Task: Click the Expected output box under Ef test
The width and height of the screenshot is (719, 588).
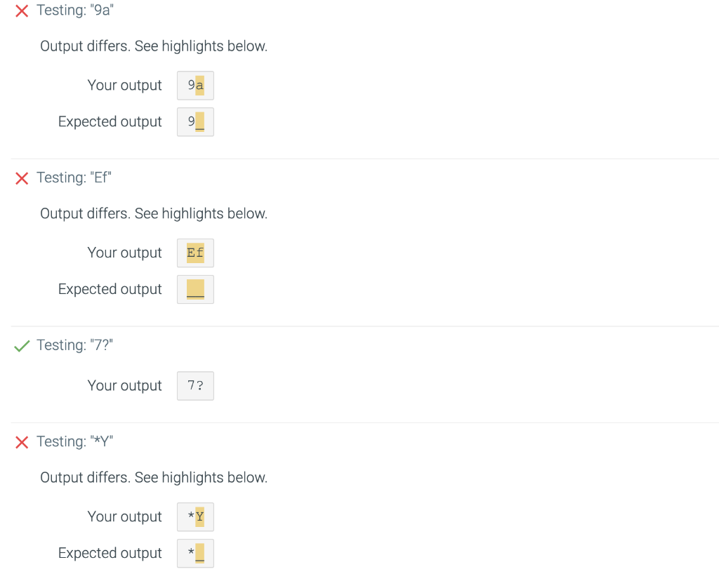Action: coord(195,289)
